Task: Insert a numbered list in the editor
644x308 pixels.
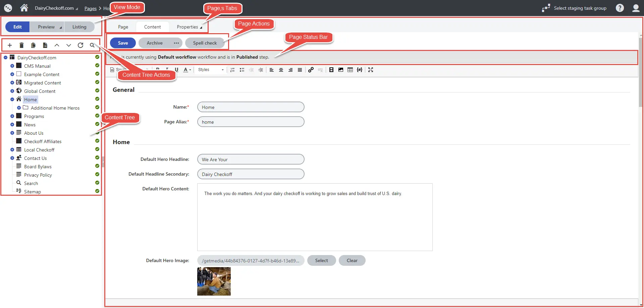Action: point(232,70)
